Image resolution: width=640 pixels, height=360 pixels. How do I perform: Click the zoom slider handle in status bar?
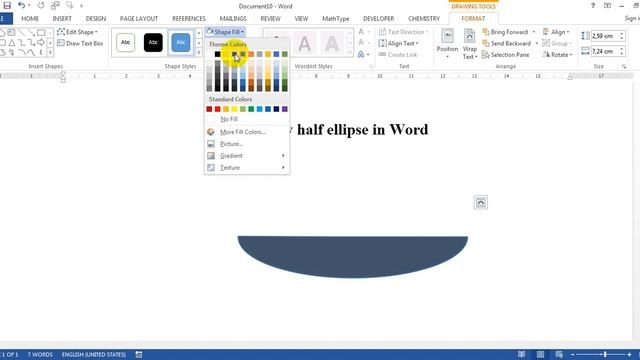pyautogui.click(x=605, y=354)
